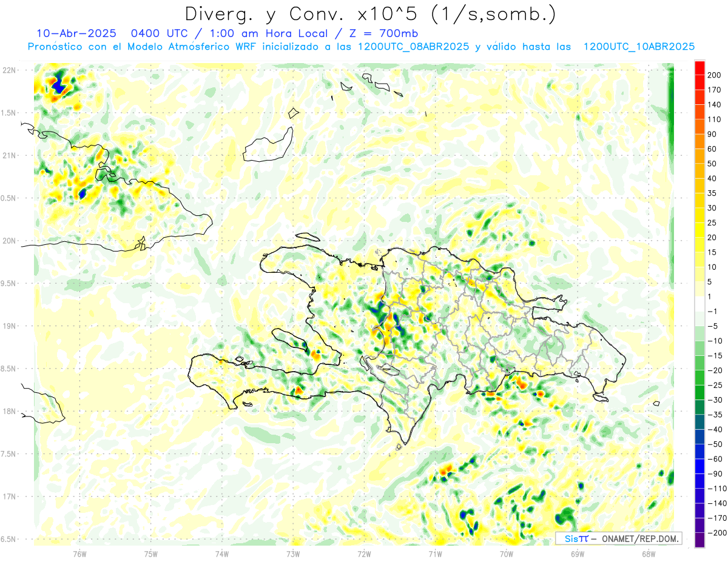
Task: Click the '-30' color scale value
Action: point(714,400)
